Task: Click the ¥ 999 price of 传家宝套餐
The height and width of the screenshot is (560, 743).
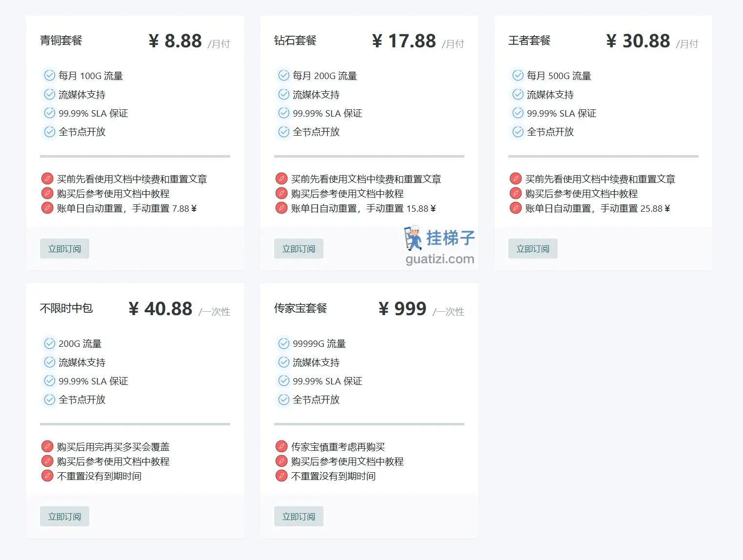Action: coord(402,308)
